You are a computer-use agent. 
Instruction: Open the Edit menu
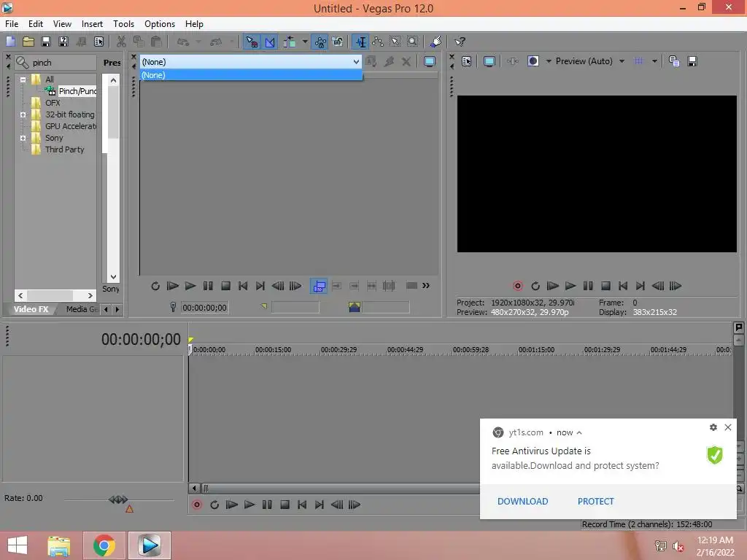coord(35,24)
